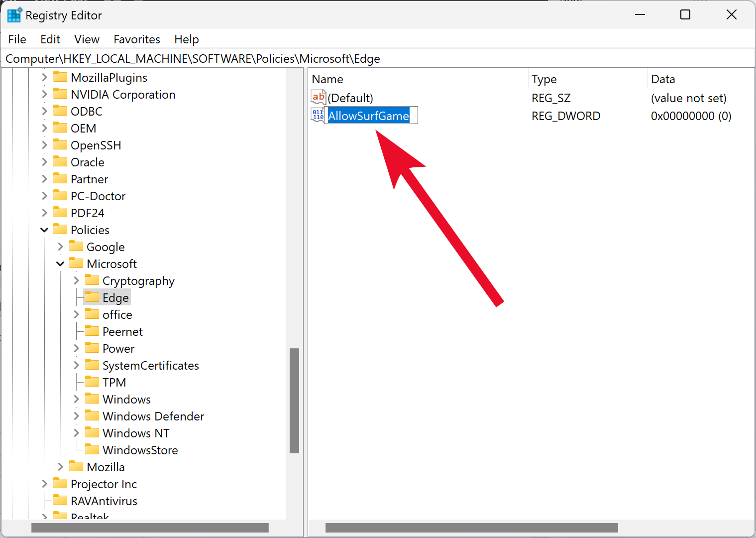Maximize the Registry Editor window
The image size is (756, 538).
(685, 14)
